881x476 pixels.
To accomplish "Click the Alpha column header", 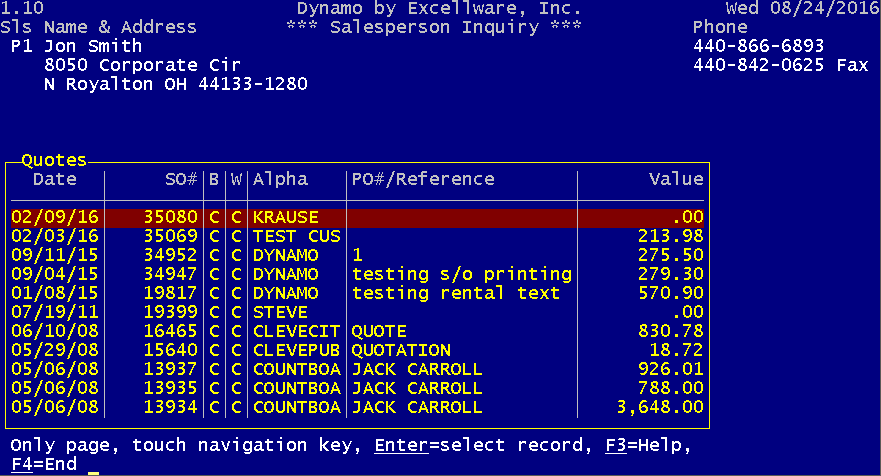I will tap(280, 179).
